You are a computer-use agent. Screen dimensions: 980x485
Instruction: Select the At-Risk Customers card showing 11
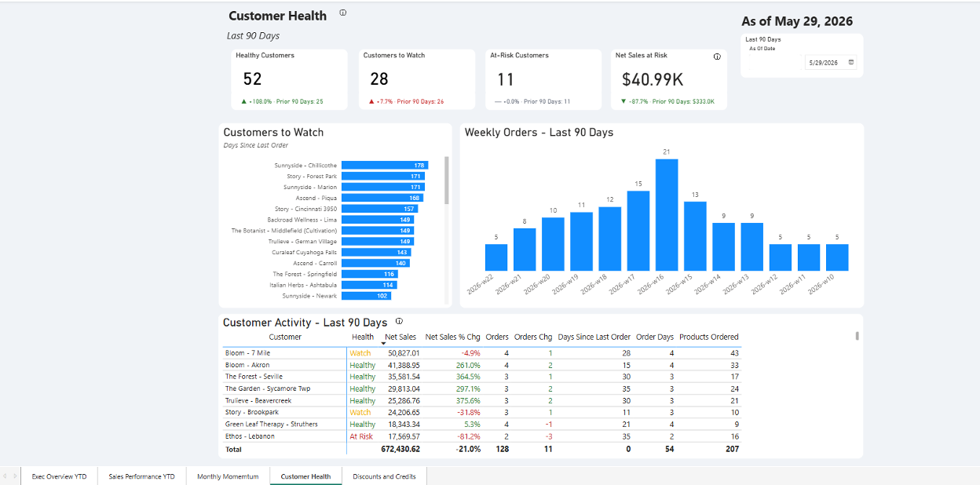(544, 79)
